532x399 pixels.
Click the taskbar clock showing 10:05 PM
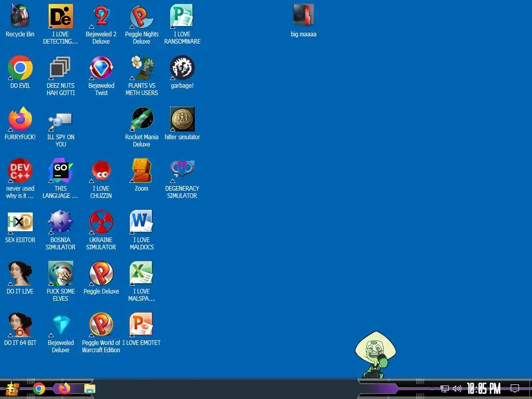click(x=484, y=389)
